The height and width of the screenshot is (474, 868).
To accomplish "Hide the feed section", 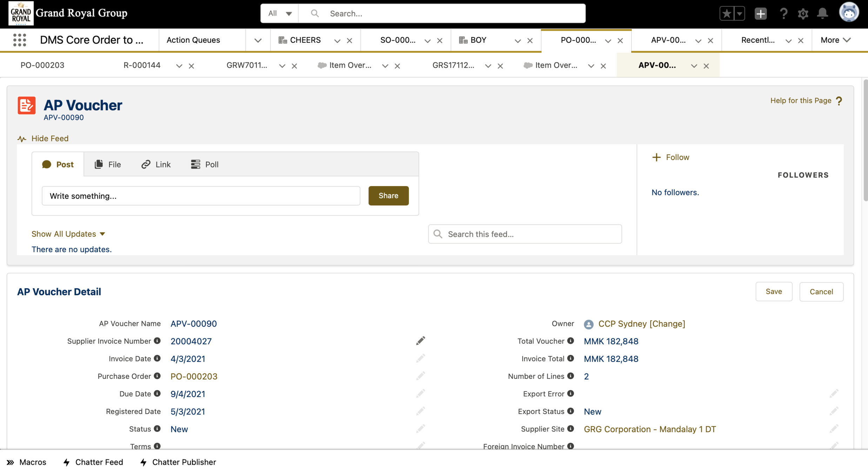I will [49, 138].
